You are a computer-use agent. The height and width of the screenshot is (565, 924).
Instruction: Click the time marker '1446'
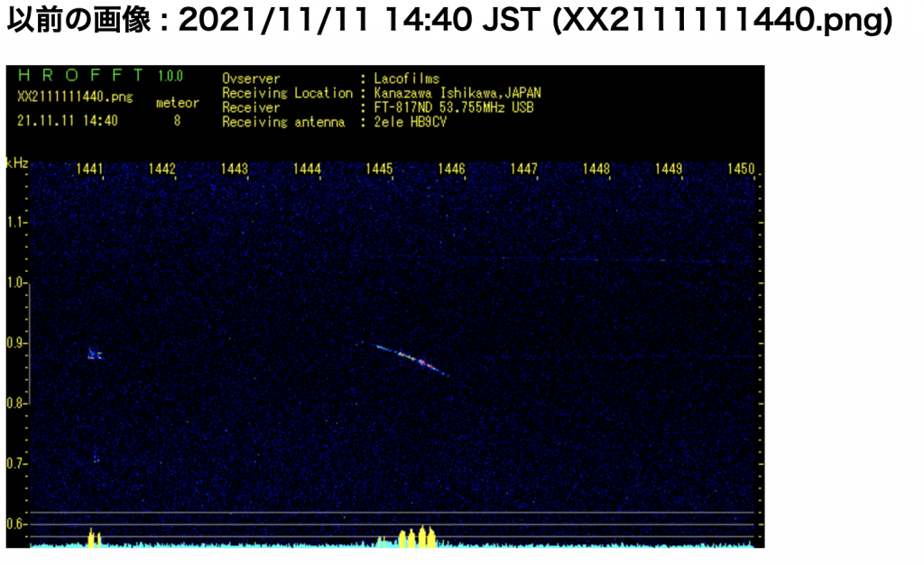451,169
